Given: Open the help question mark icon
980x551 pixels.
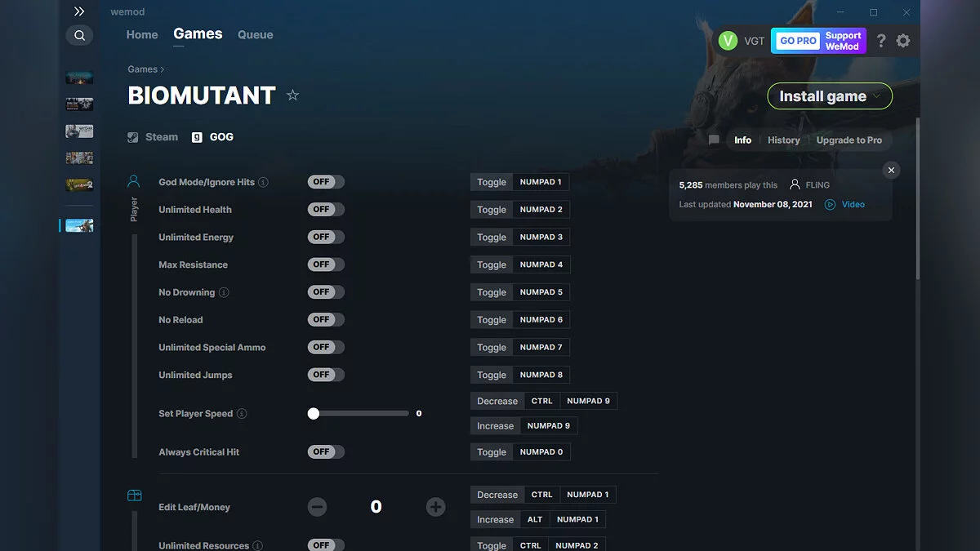Looking at the screenshot, I should coord(881,41).
